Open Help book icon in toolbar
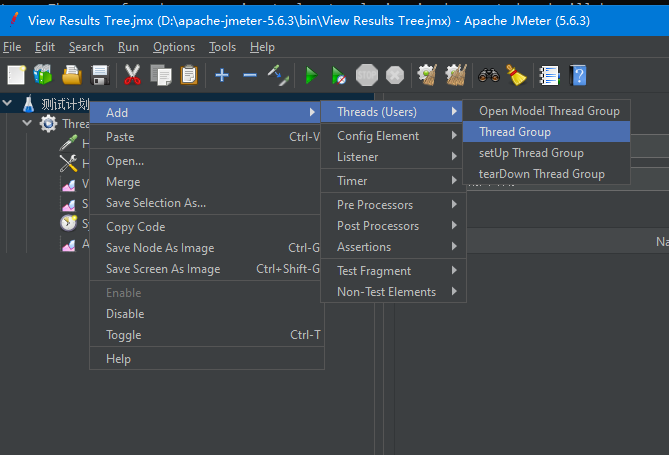This screenshot has width=669, height=455. [x=578, y=75]
